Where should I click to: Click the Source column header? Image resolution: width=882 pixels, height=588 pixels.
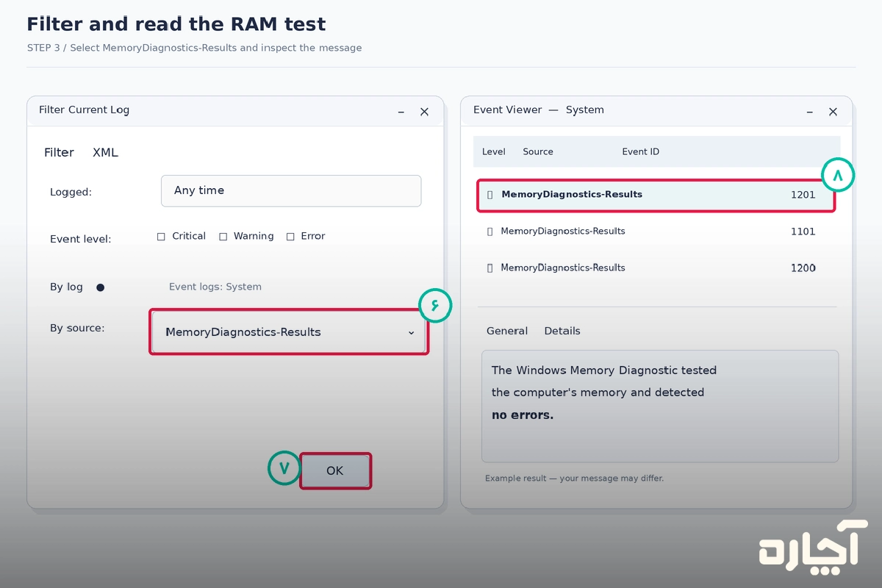(x=538, y=151)
